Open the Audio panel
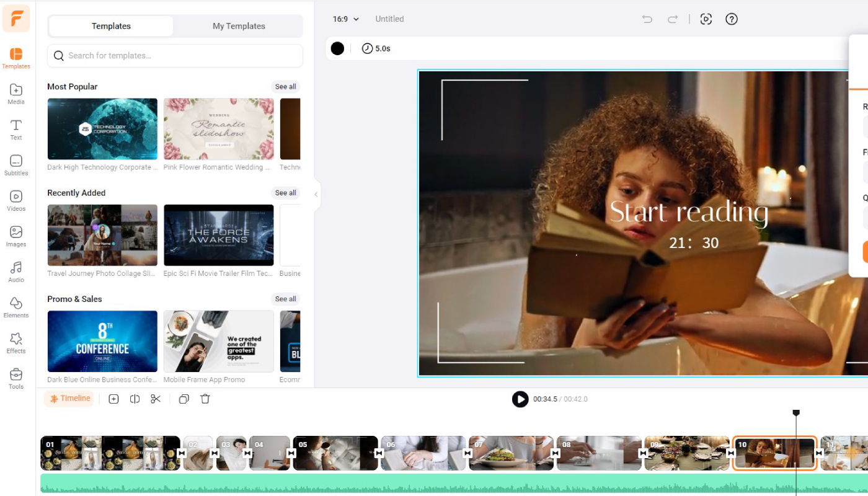Viewport: 868px width, 496px height. point(15,271)
